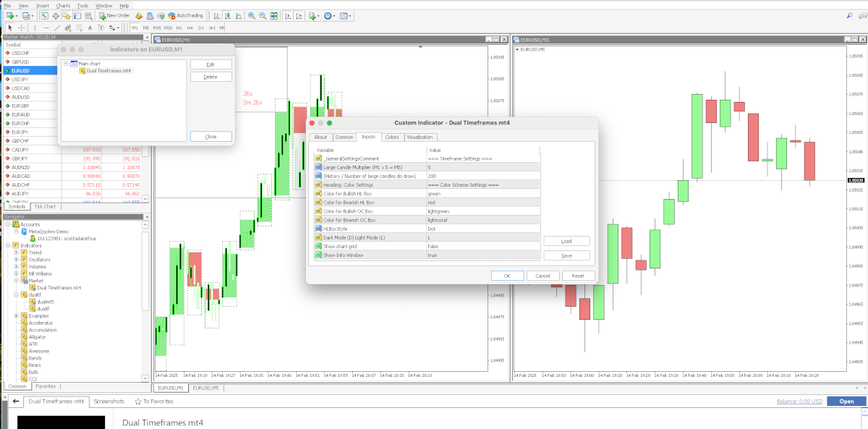
Task: Select the cursor arrow tool
Action: [9, 27]
